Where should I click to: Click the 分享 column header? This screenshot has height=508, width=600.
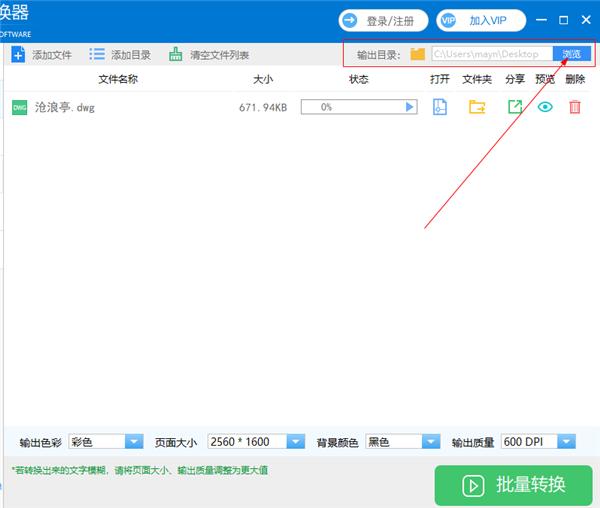point(515,79)
